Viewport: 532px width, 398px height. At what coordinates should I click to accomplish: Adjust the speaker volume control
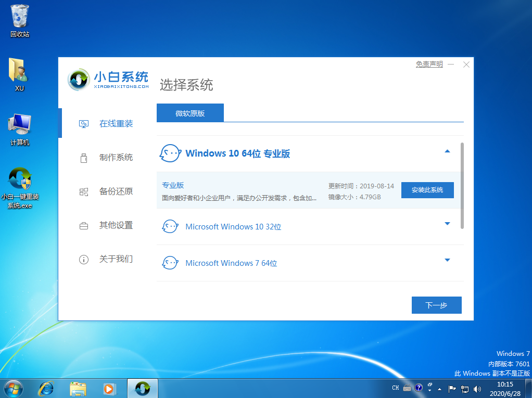[x=477, y=388]
